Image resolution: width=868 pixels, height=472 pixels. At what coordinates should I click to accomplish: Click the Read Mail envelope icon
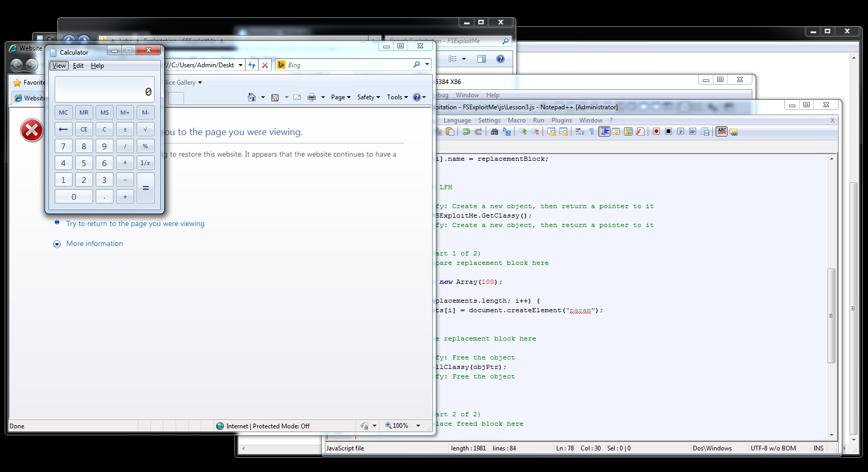click(x=297, y=97)
